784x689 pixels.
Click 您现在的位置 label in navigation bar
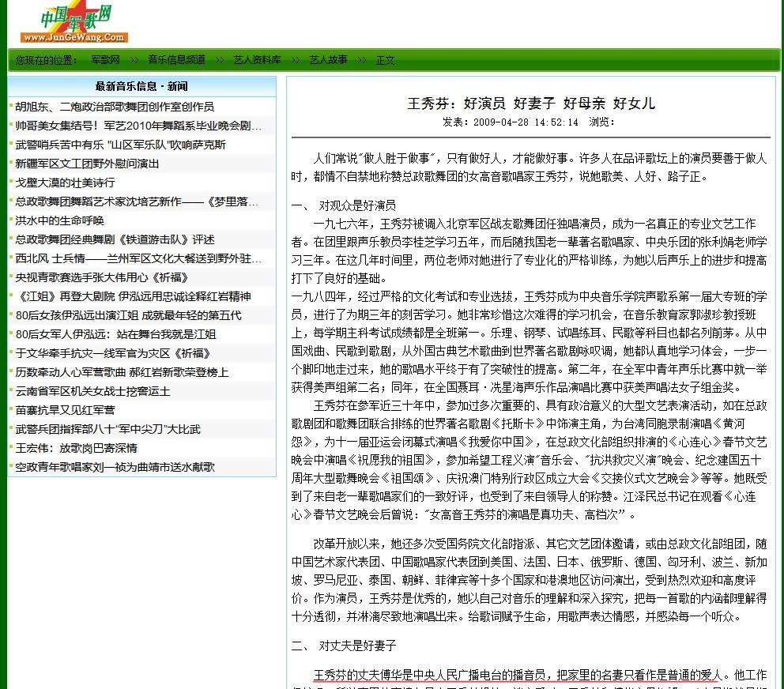pos(47,60)
